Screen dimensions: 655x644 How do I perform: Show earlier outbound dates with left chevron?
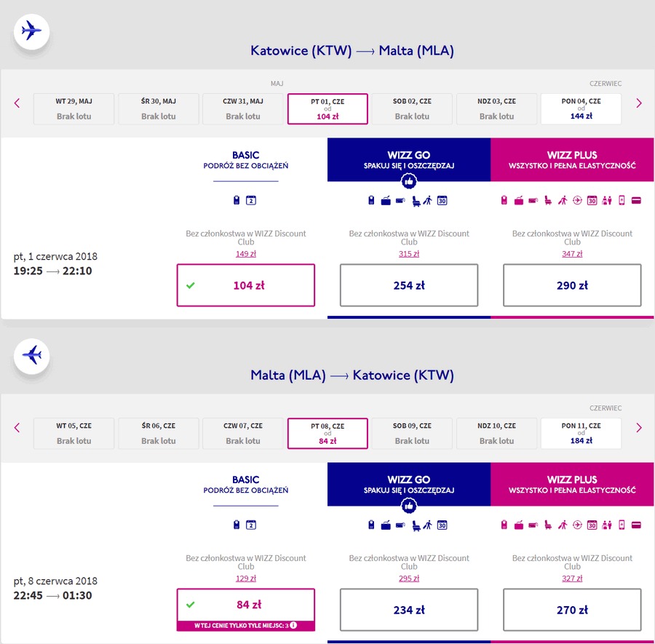pos(17,103)
